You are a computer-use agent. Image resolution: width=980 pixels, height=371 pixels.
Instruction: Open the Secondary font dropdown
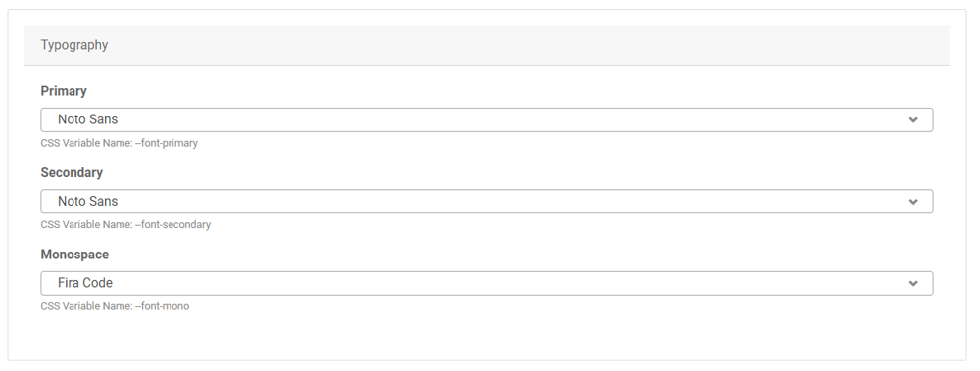coord(487,201)
